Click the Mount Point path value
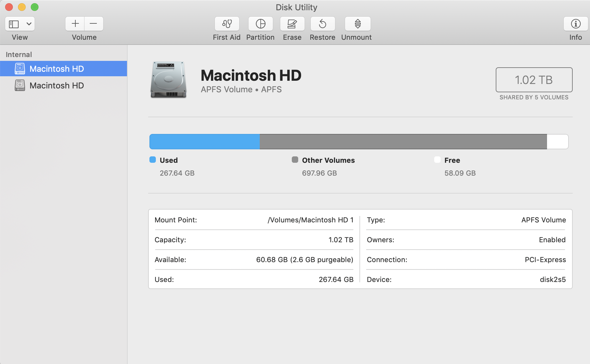The image size is (590, 364). pyautogui.click(x=310, y=220)
